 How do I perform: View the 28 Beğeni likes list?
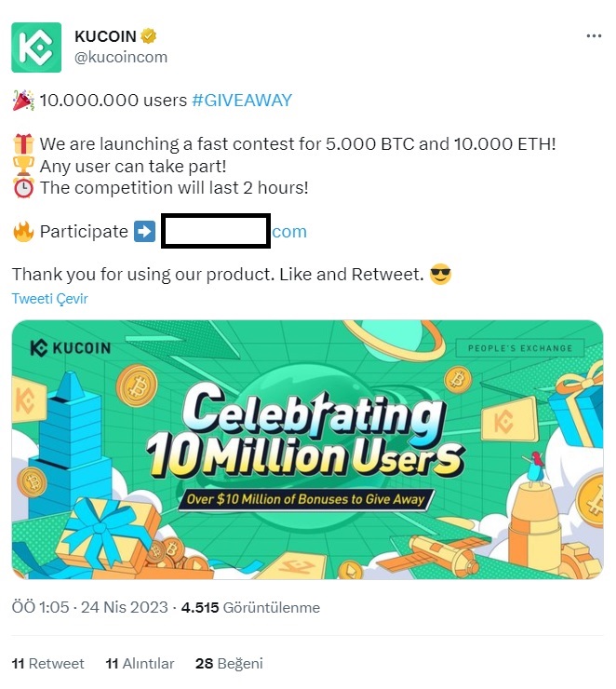229,664
